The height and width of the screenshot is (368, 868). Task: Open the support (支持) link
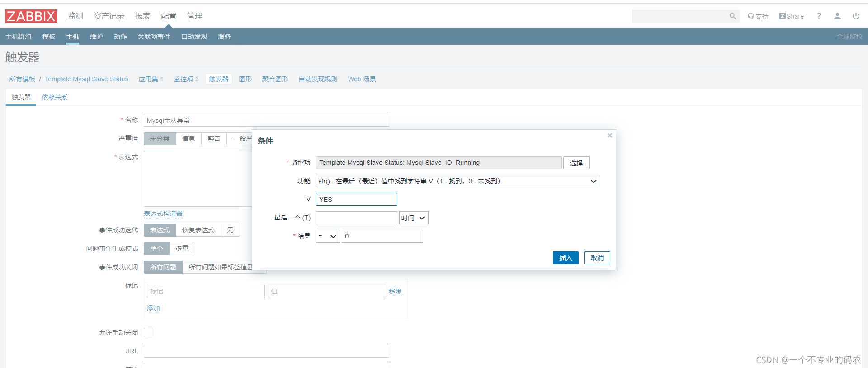tap(758, 16)
